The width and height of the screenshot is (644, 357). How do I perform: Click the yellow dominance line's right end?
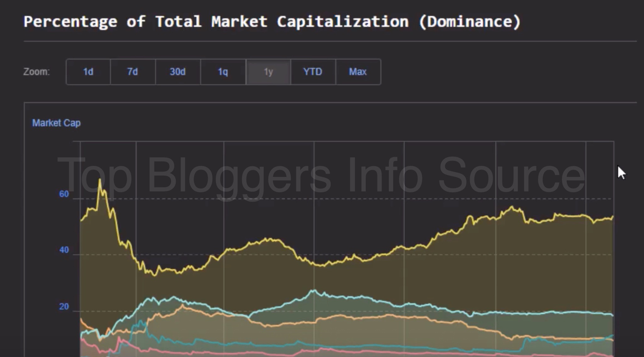click(613, 217)
